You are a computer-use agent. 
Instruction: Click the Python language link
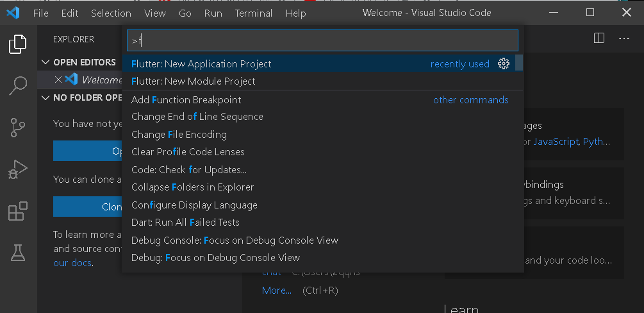(x=597, y=142)
